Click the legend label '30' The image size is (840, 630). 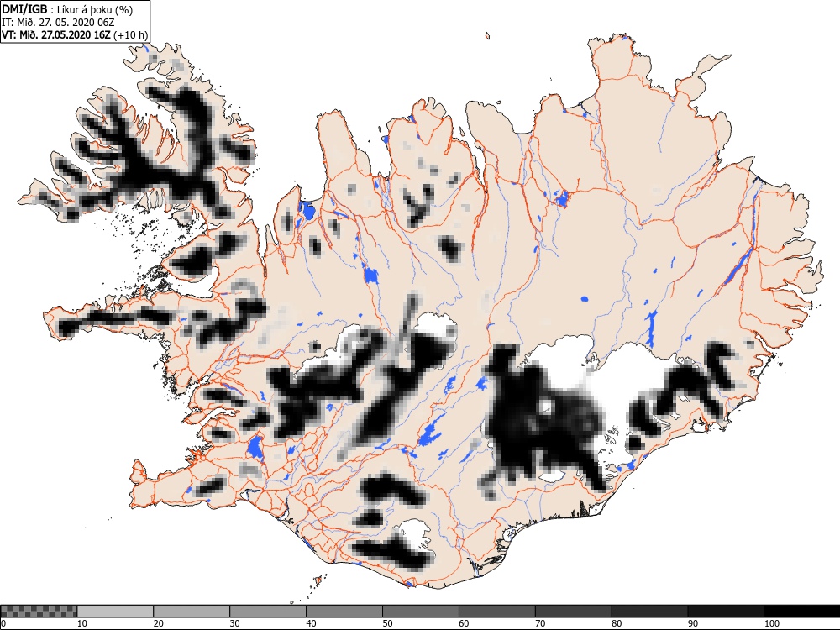pyautogui.click(x=234, y=623)
